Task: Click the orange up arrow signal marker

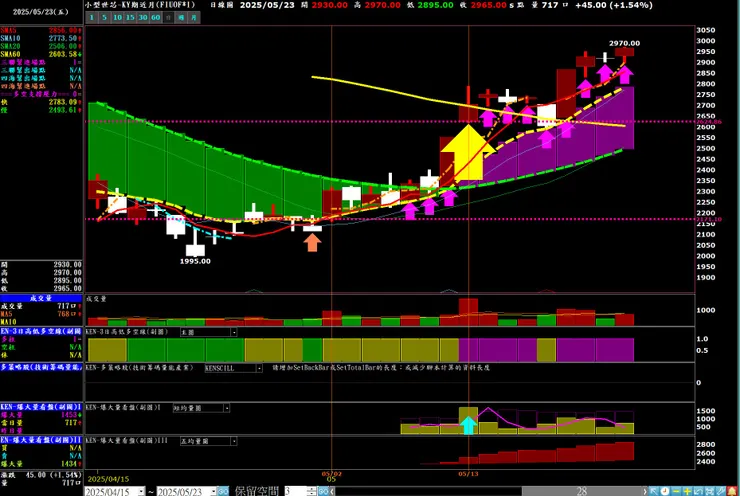Action: point(312,242)
